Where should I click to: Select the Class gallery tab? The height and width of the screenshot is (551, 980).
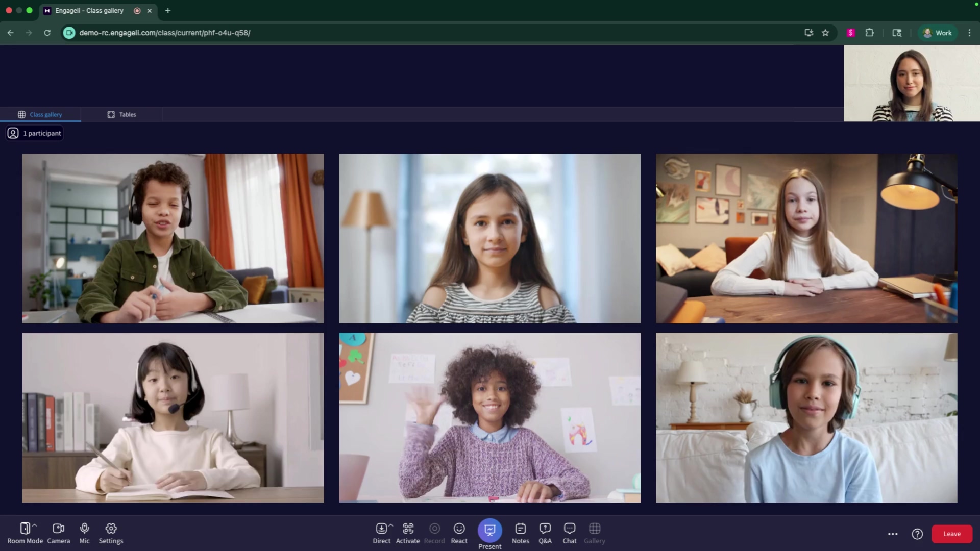[x=40, y=114]
